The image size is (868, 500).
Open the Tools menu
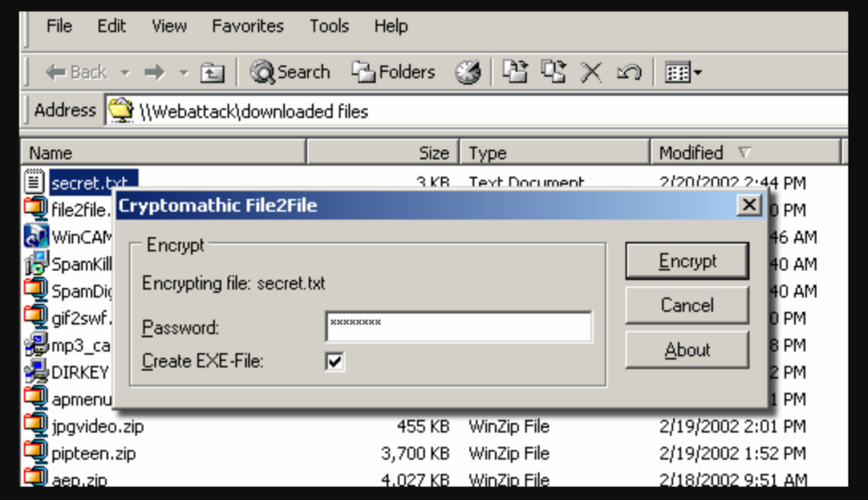(x=329, y=26)
